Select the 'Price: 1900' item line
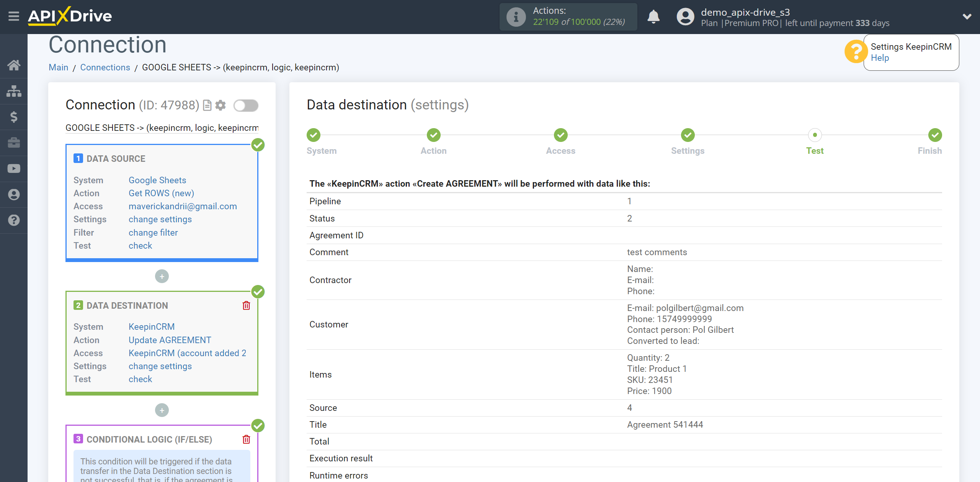This screenshot has width=980, height=482. (x=649, y=391)
